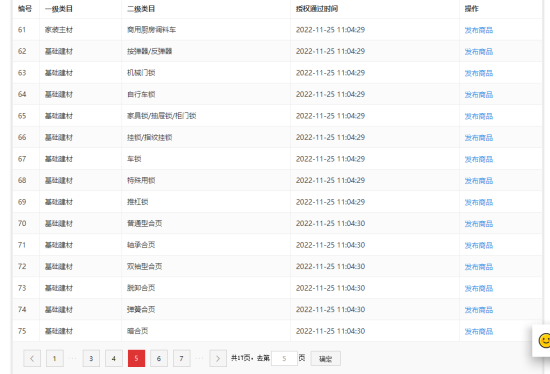Go to the next page with right arrow
This screenshot has height=374, width=550.
[218, 358]
